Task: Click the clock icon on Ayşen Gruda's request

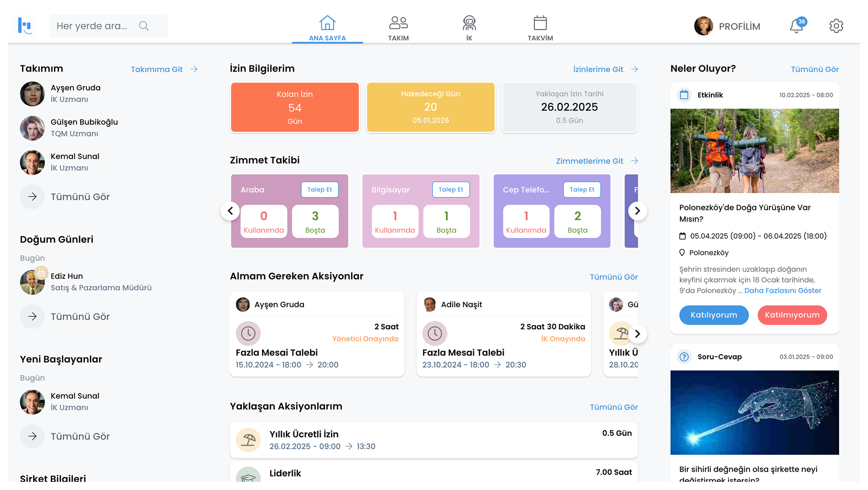Action: click(248, 333)
